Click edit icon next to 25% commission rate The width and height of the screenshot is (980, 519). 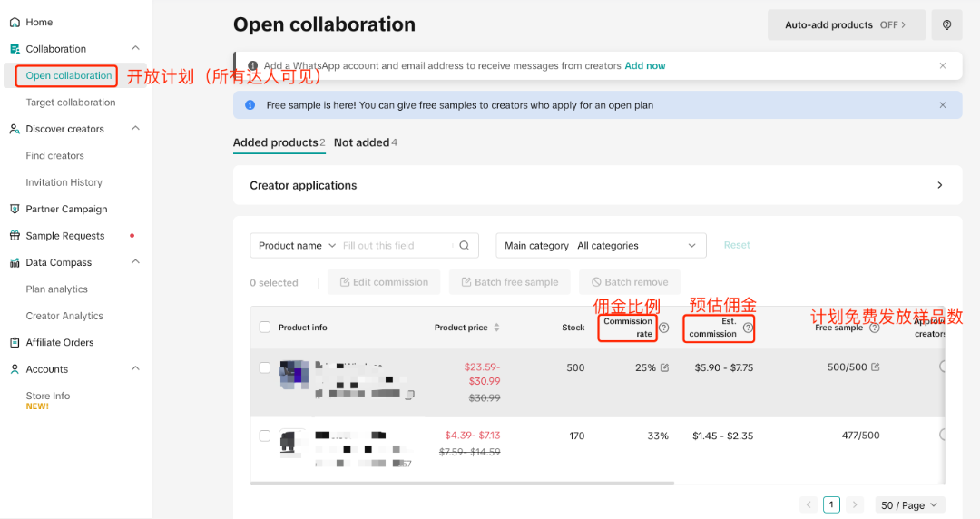tap(664, 367)
